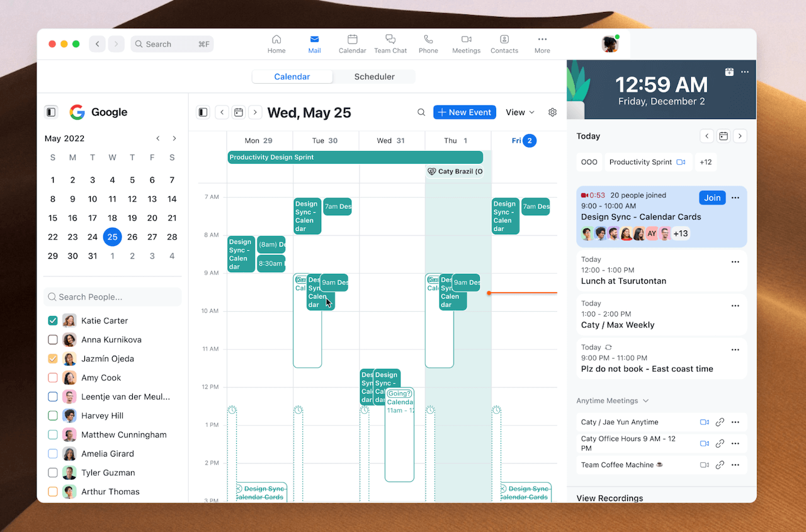Search events with the magnifier icon
Viewport: 806px width, 532px height.
421,112
